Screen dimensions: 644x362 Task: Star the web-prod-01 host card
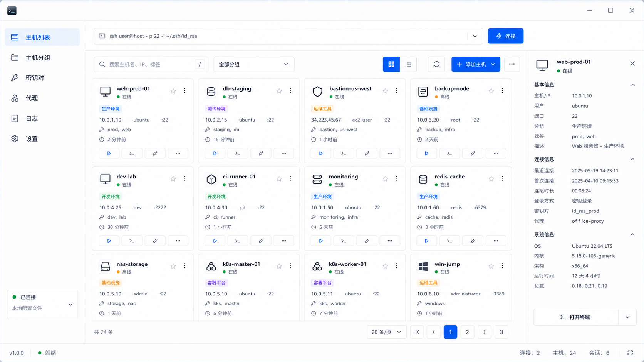[173, 91]
